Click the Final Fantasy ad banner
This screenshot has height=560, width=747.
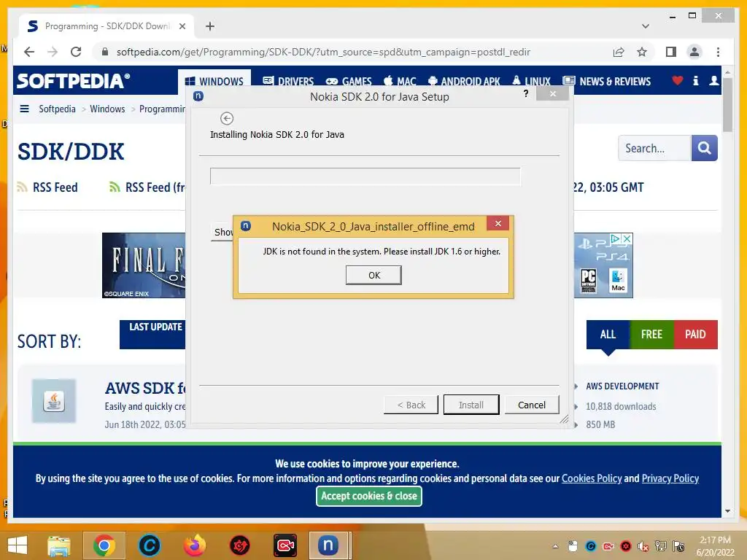tap(144, 265)
